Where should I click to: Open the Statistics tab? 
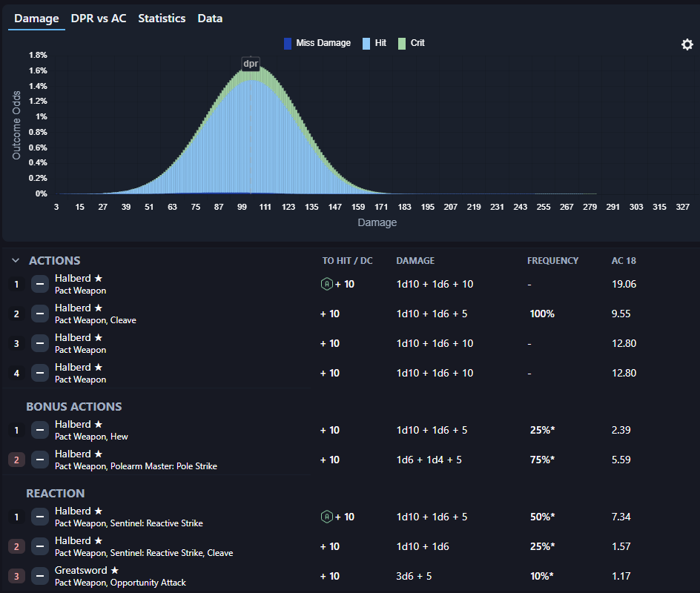click(162, 19)
